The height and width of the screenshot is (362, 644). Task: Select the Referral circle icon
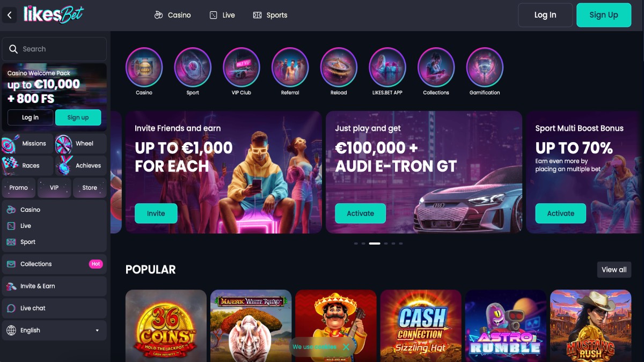point(290,67)
